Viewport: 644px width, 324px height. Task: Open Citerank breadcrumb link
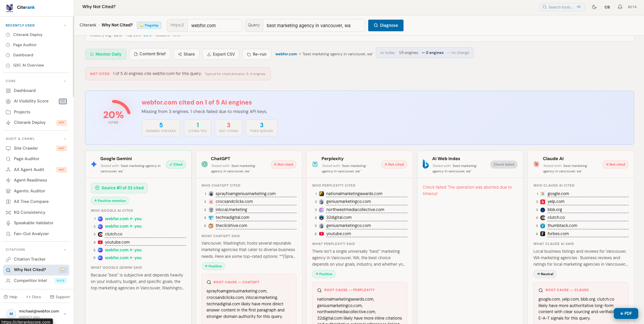point(88,25)
